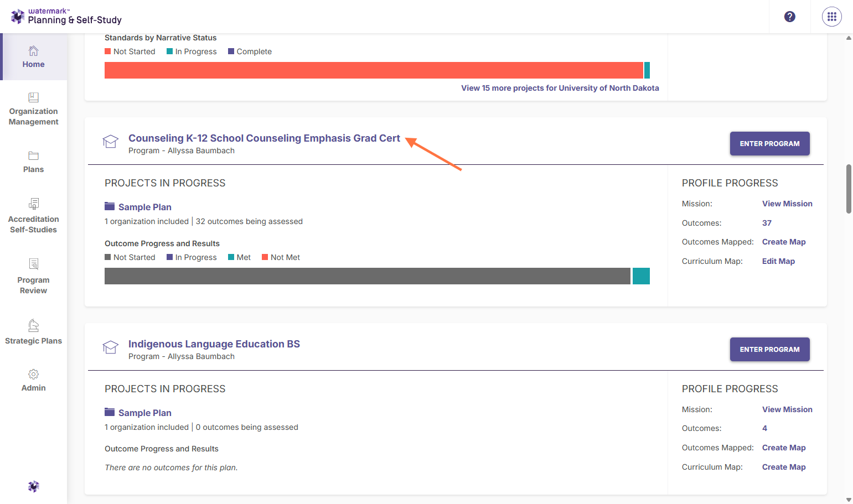Screen dimensions: 853x504
Task: Open Counseling K-12 School Counseling Emphasis Grad Cert title
Action: coord(264,138)
